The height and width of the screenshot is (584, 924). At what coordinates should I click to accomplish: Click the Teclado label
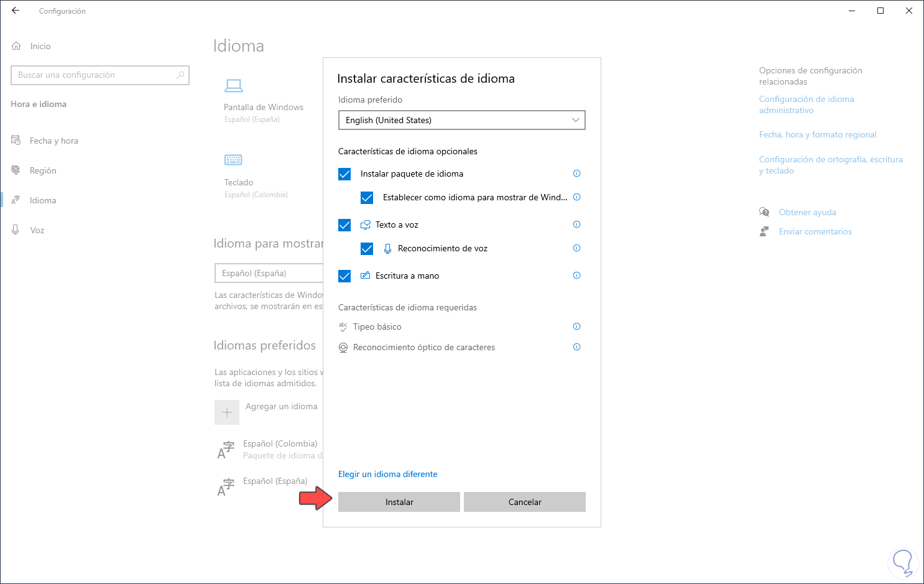coord(239,182)
